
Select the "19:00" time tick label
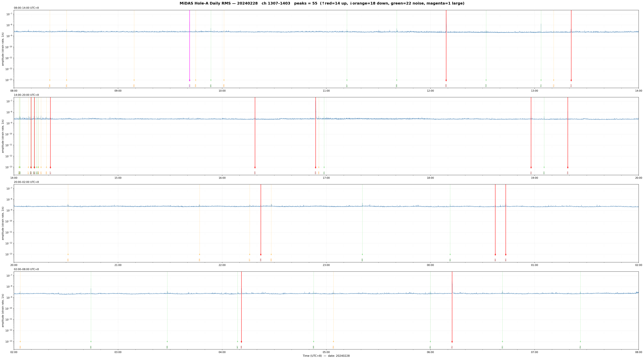pyautogui.click(x=535, y=178)
